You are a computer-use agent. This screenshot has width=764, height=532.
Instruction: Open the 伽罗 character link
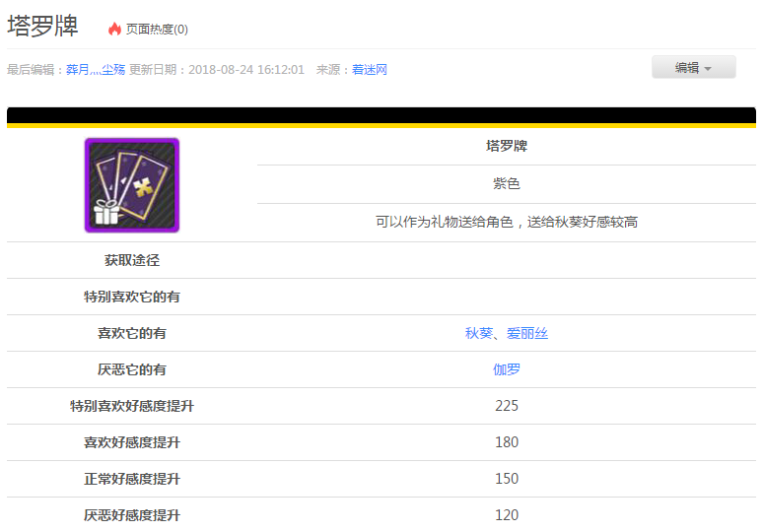(507, 369)
